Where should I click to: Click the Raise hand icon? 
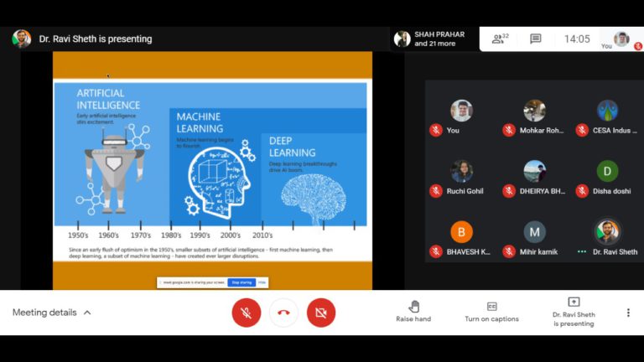(x=413, y=307)
